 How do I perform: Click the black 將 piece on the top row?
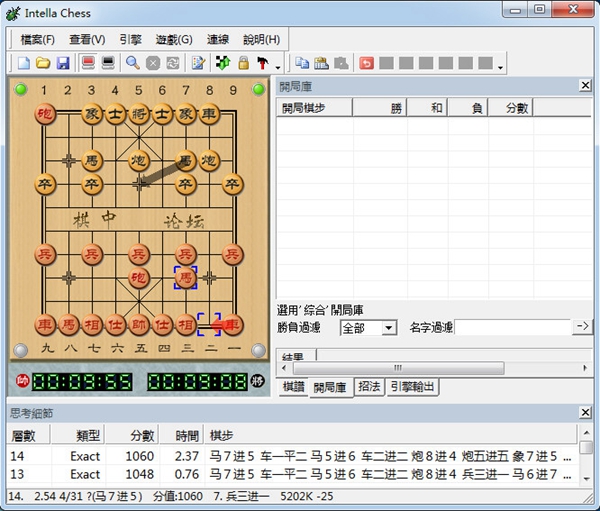139,114
